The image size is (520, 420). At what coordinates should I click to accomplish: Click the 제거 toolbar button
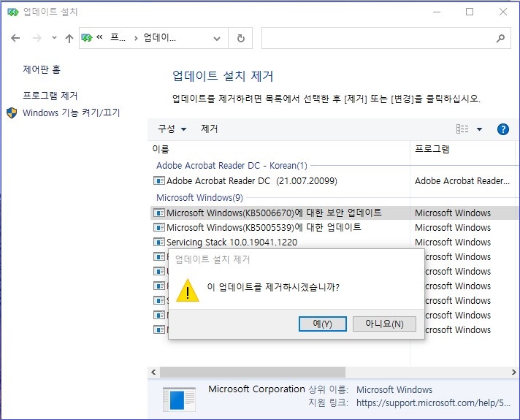click(x=210, y=129)
